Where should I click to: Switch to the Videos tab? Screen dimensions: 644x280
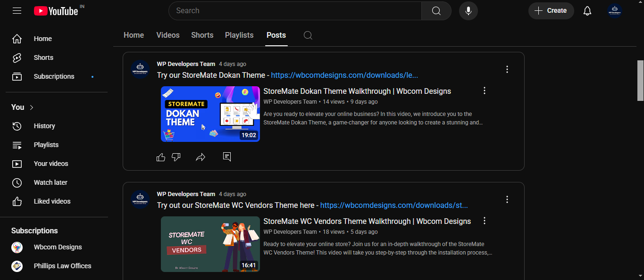[168, 35]
